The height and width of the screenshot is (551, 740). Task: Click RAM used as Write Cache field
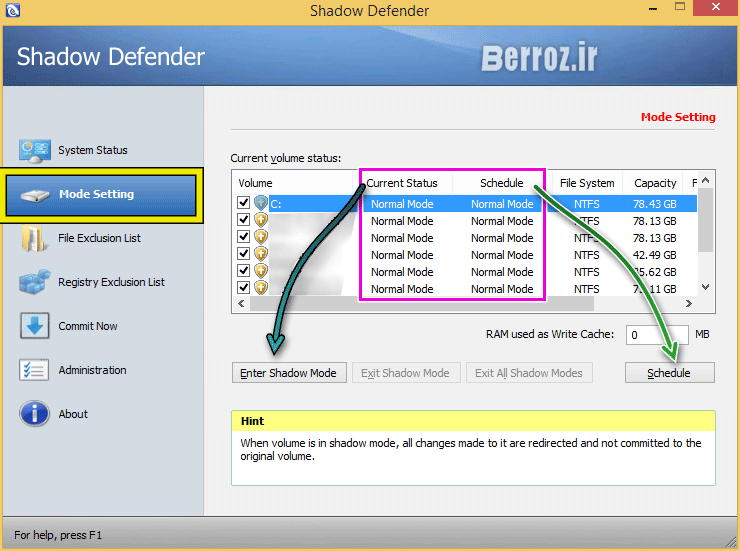click(657, 334)
